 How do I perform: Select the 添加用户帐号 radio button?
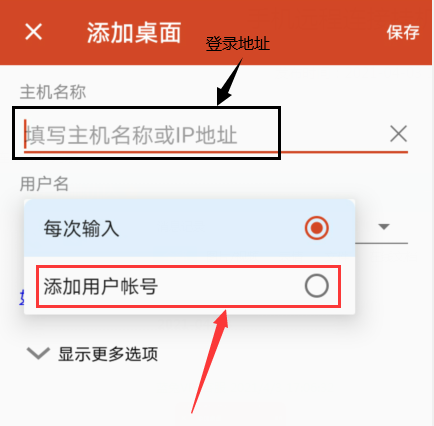[x=317, y=286]
